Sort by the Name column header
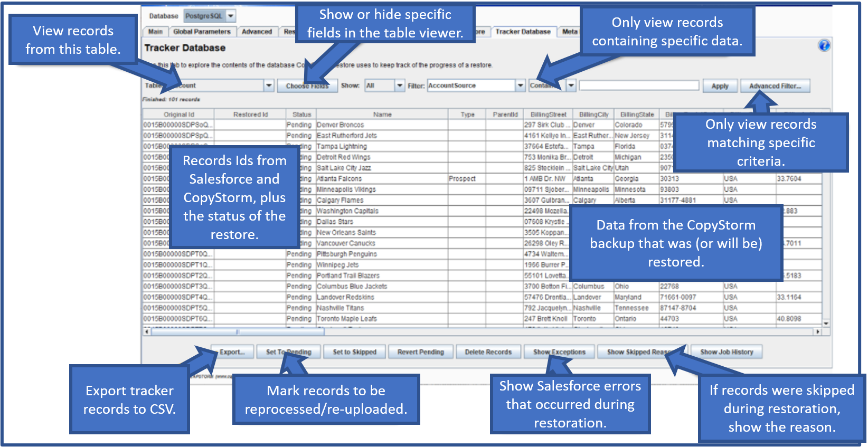This screenshot has height=447, width=868. click(x=382, y=114)
